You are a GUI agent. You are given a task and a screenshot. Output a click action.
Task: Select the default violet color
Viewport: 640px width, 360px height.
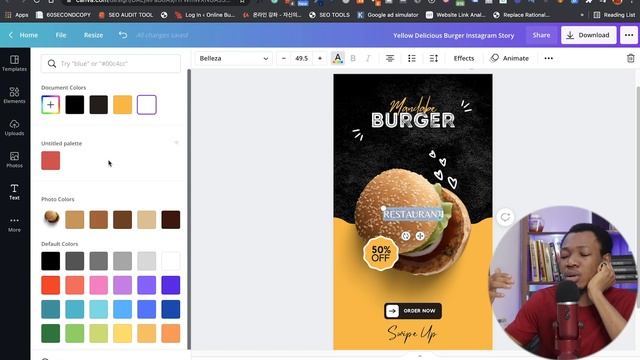click(147, 285)
